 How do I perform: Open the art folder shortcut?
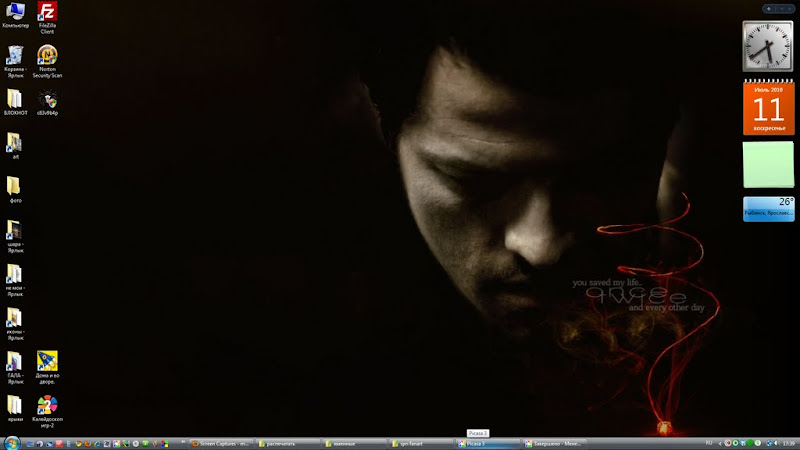tap(15, 146)
